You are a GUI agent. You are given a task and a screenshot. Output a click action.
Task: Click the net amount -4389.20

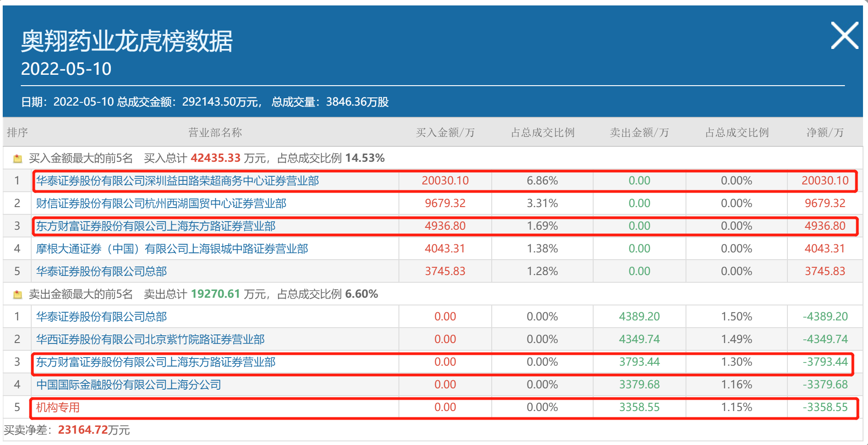pyautogui.click(x=825, y=317)
